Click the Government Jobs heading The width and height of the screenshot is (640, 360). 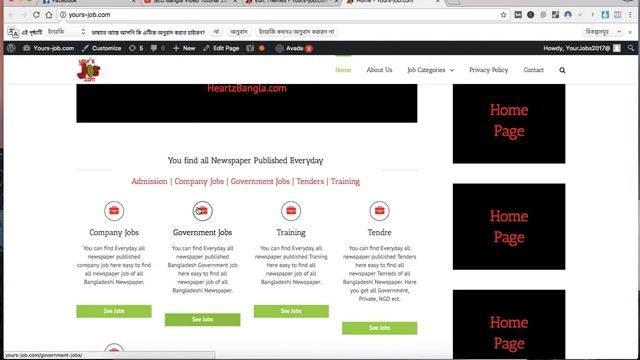point(202,233)
